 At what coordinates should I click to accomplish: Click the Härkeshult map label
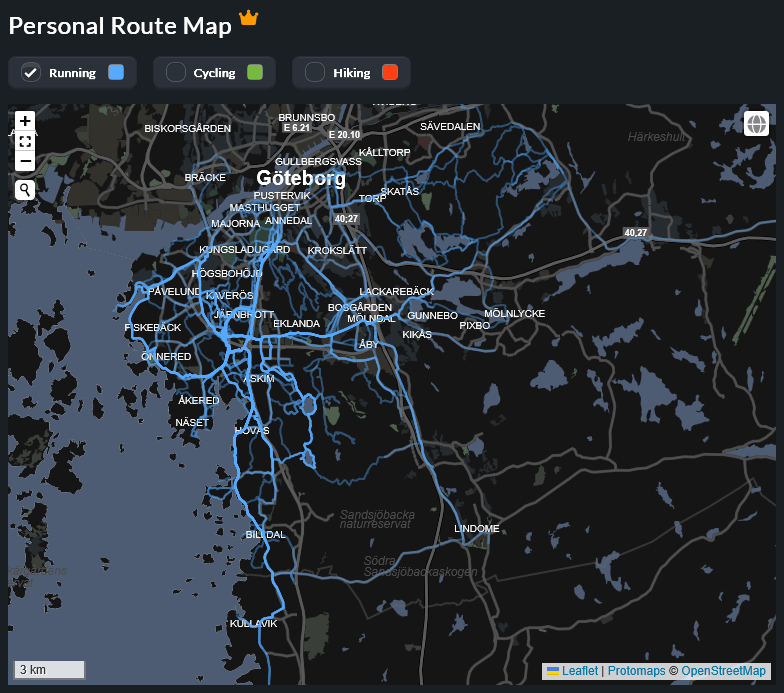pos(656,136)
